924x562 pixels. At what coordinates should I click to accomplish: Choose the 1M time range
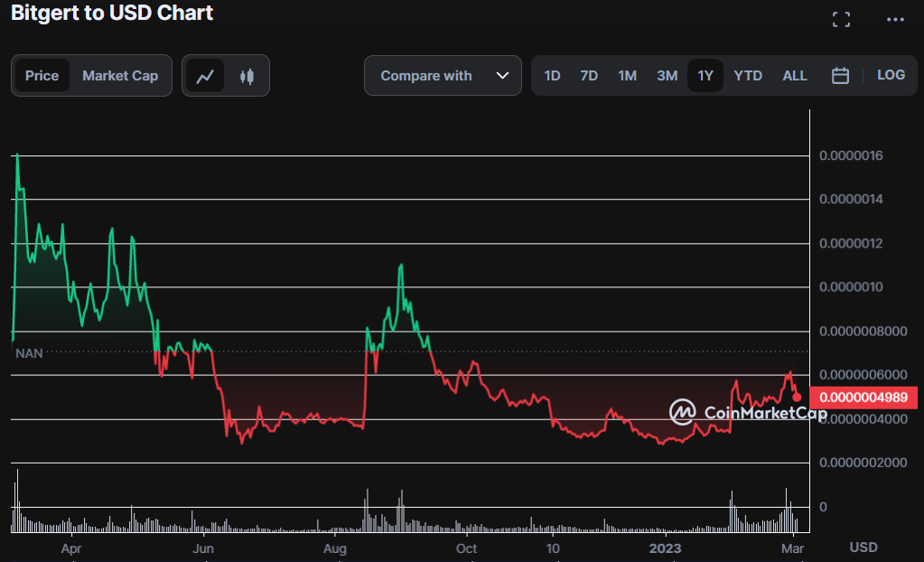[x=627, y=76]
